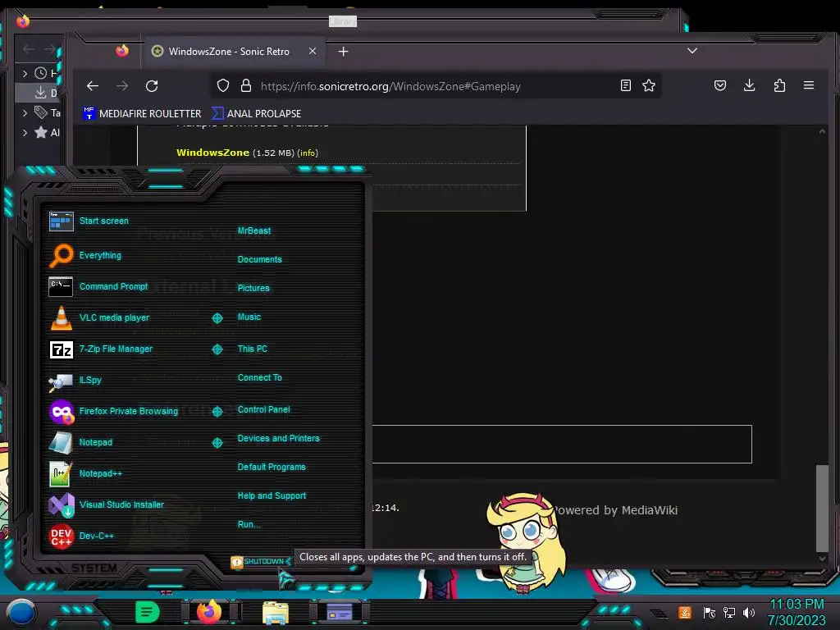Launch Dev-C++ from start menu
840x630 pixels.
click(97, 536)
